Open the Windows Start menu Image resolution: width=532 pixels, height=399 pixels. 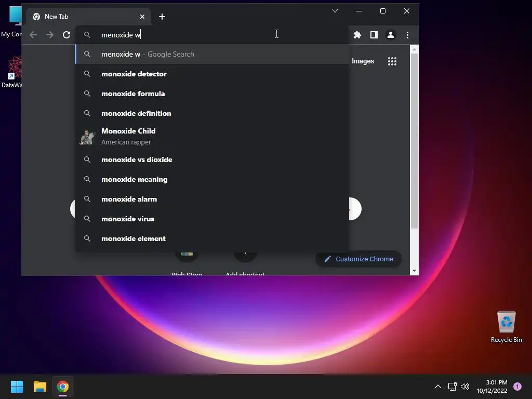coord(17,387)
